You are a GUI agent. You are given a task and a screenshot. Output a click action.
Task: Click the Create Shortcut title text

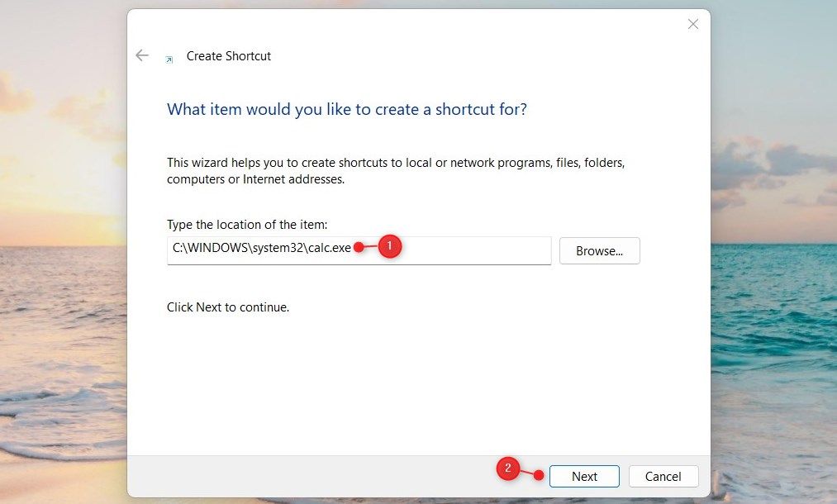pos(229,56)
